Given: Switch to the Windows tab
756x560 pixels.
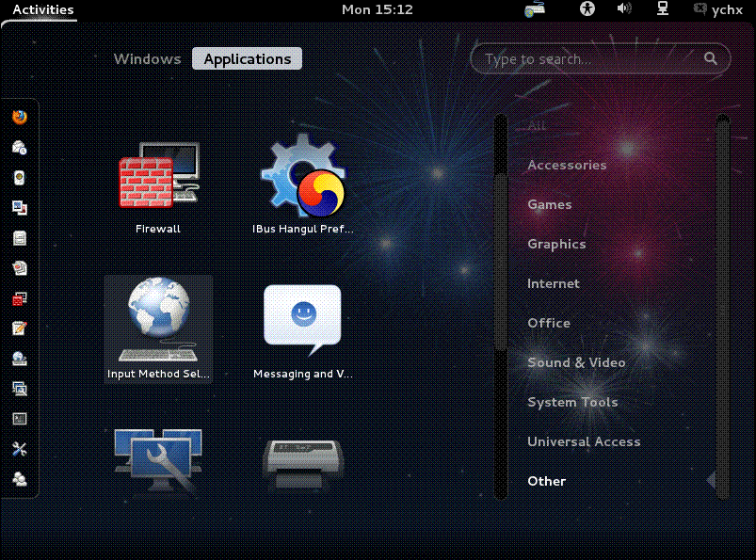Looking at the screenshot, I should click(147, 58).
